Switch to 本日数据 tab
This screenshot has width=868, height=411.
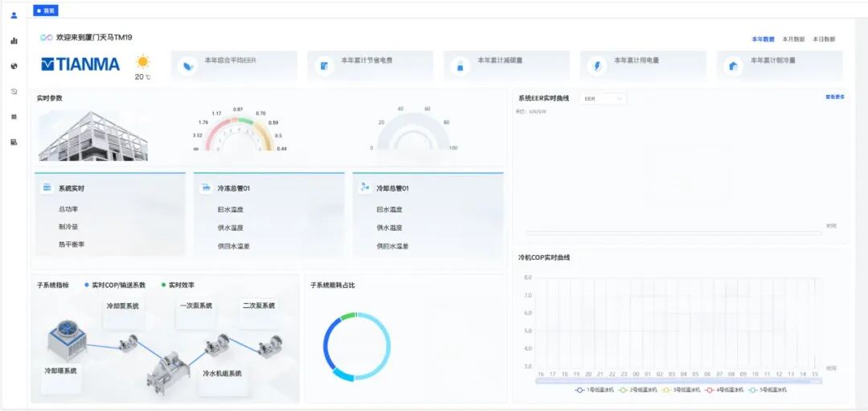[x=824, y=39]
